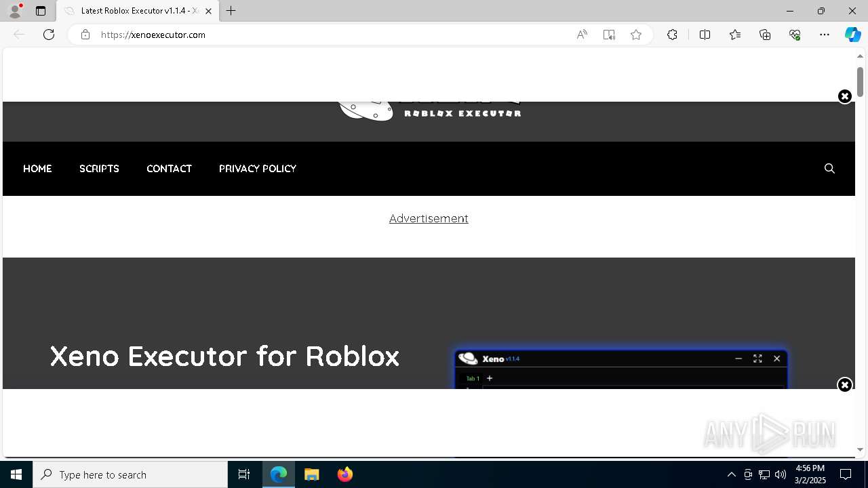Open Microsoft Edge taskbar icon
Viewport: 868px width, 488px height.
coord(279,474)
